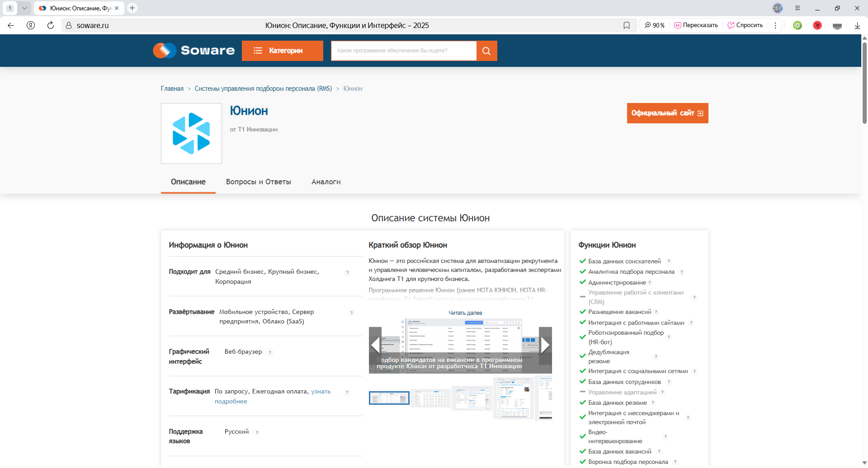The width and height of the screenshot is (868, 468).
Task: Expand overview with Читать далее
Action: 465,313
